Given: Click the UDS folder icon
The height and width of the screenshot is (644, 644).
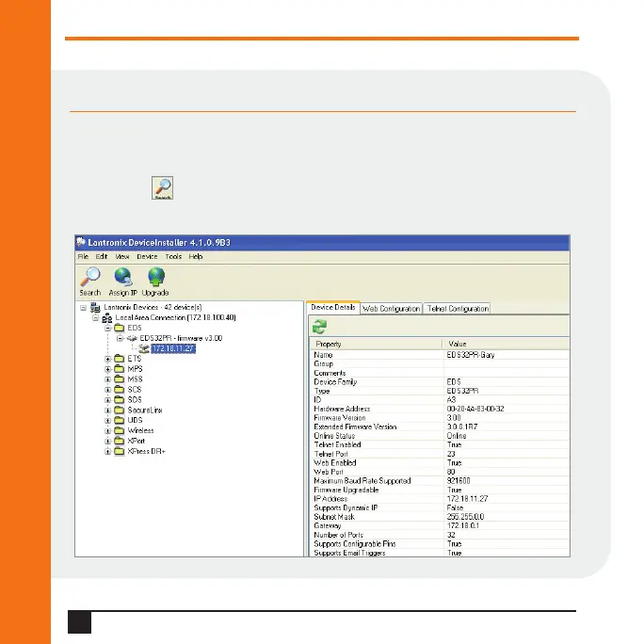Looking at the screenshot, I should pyautogui.click(x=120, y=420).
